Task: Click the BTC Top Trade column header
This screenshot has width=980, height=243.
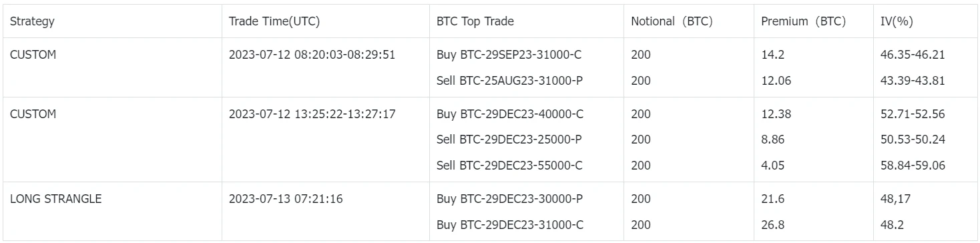Action: [x=475, y=21]
